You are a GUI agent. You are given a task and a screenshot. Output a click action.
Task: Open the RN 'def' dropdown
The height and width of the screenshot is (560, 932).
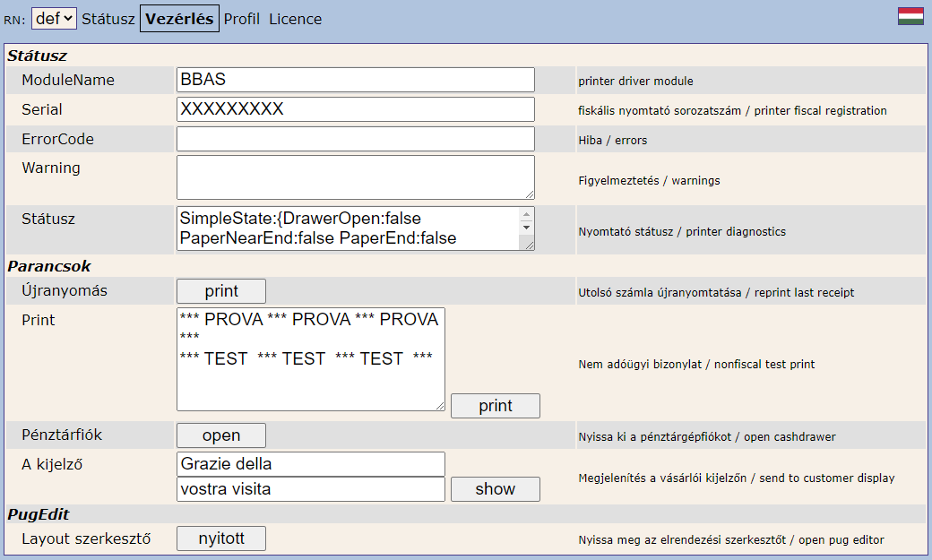(54, 19)
